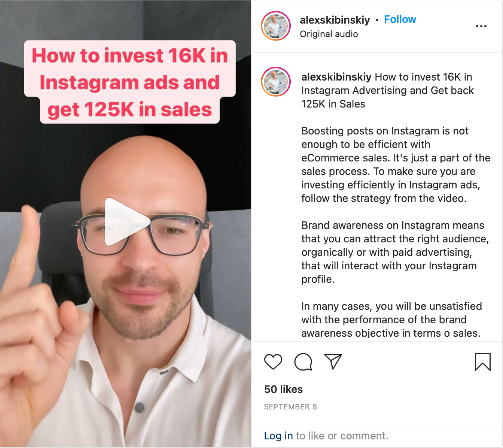Viewport: 503px width, 448px height.
Task: Click the SEPTEMBER 8 post date
Action: (290, 407)
